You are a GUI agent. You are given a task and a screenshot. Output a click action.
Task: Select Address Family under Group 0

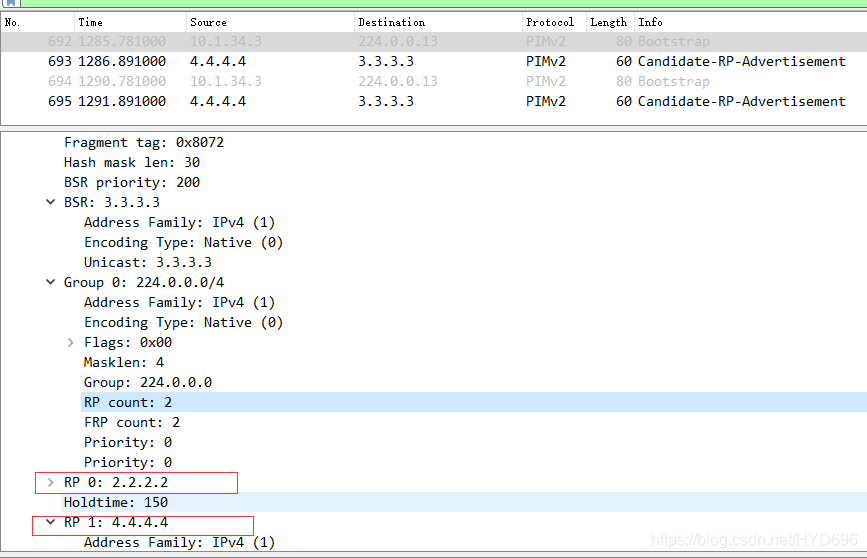(x=179, y=303)
